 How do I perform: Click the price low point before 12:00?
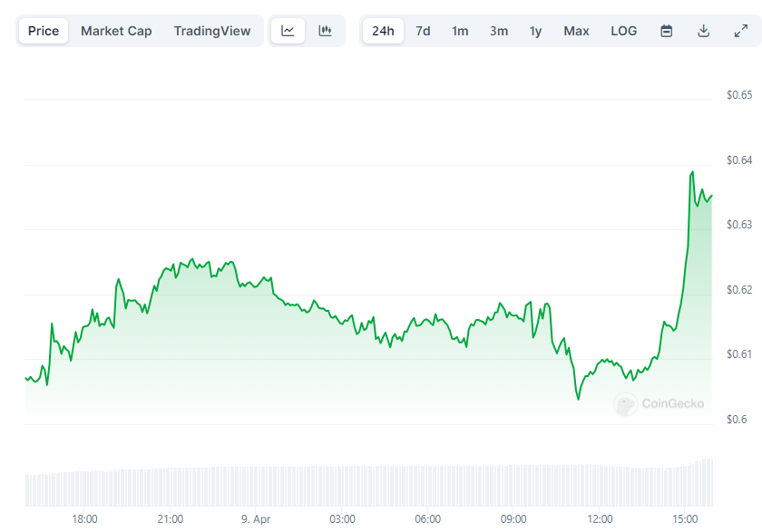(x=579, y=399)
